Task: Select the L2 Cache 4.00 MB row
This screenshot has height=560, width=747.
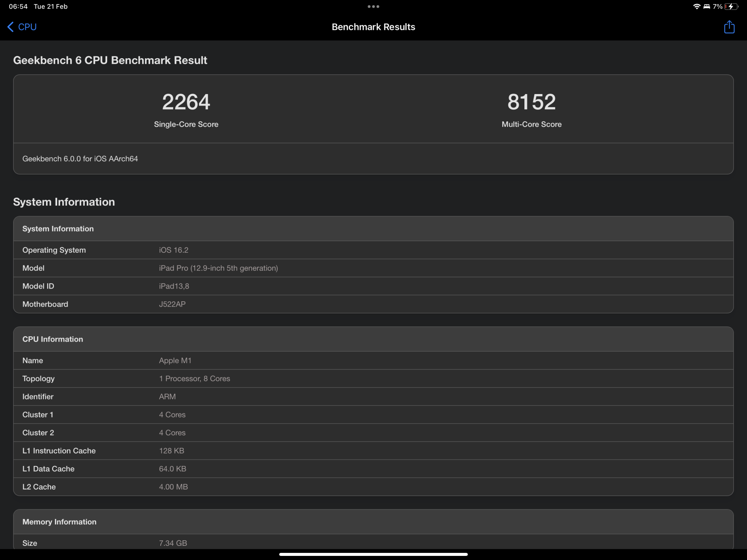Action: click(373, 487)
